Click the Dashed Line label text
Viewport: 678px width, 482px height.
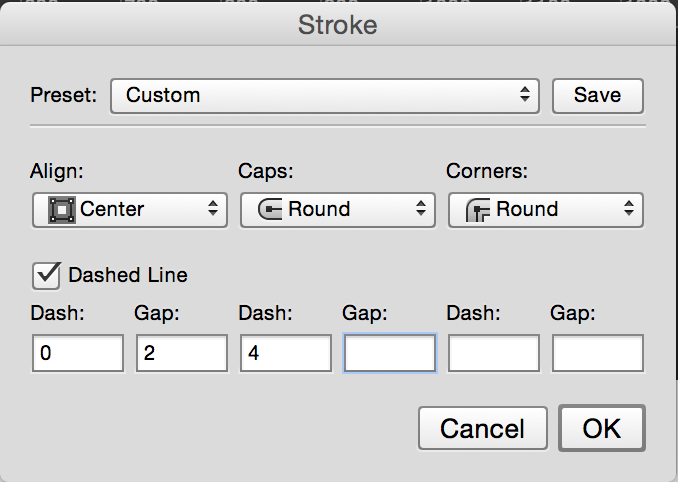point(128,275)
